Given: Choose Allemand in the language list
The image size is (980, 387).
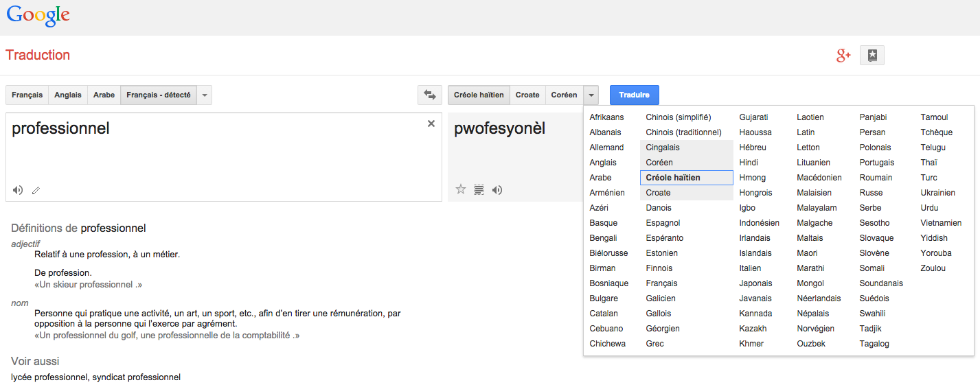Looking at the screenshot, I should pos(606,148).
